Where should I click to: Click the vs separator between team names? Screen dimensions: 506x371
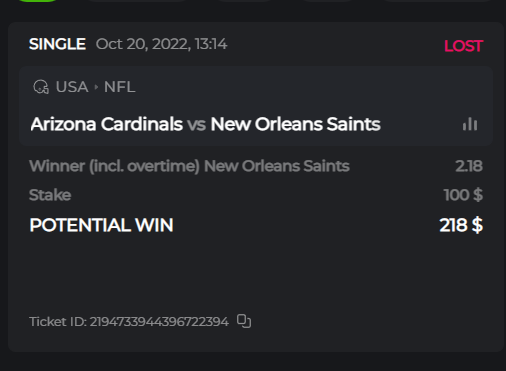pos(196,125)
